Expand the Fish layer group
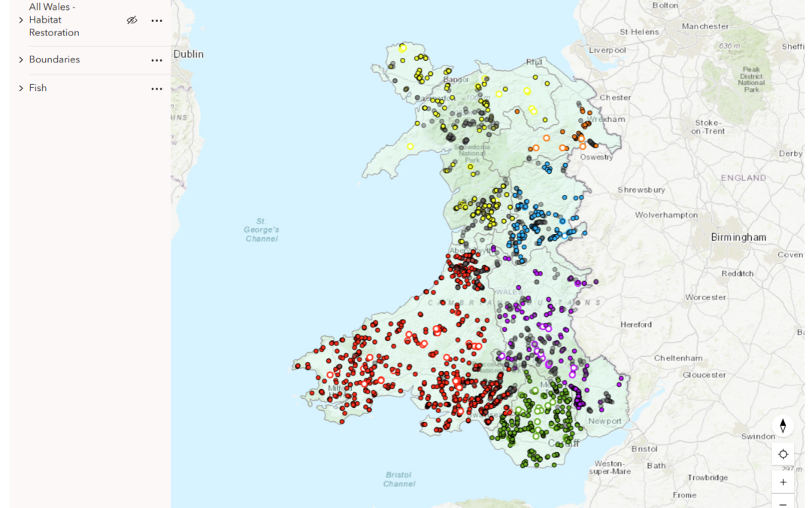The height and width of the screenshot is (508, 812). click(x=21, y=88)
